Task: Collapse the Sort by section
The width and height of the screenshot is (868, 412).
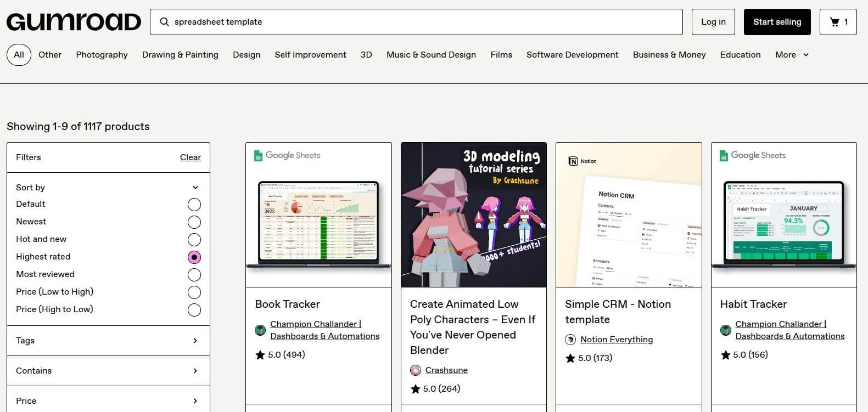Action: [x=108, y=188]
